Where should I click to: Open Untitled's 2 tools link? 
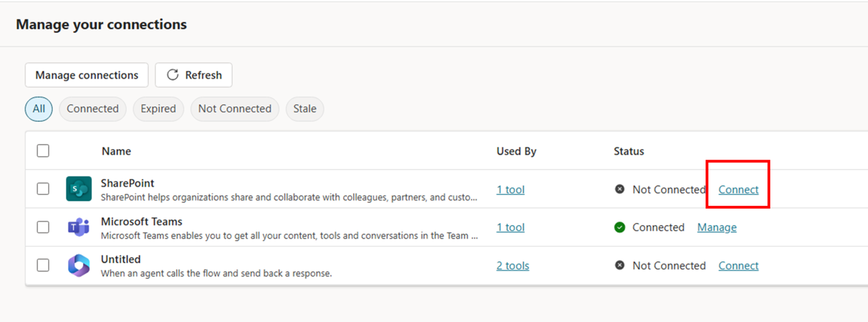click(513, 266)
